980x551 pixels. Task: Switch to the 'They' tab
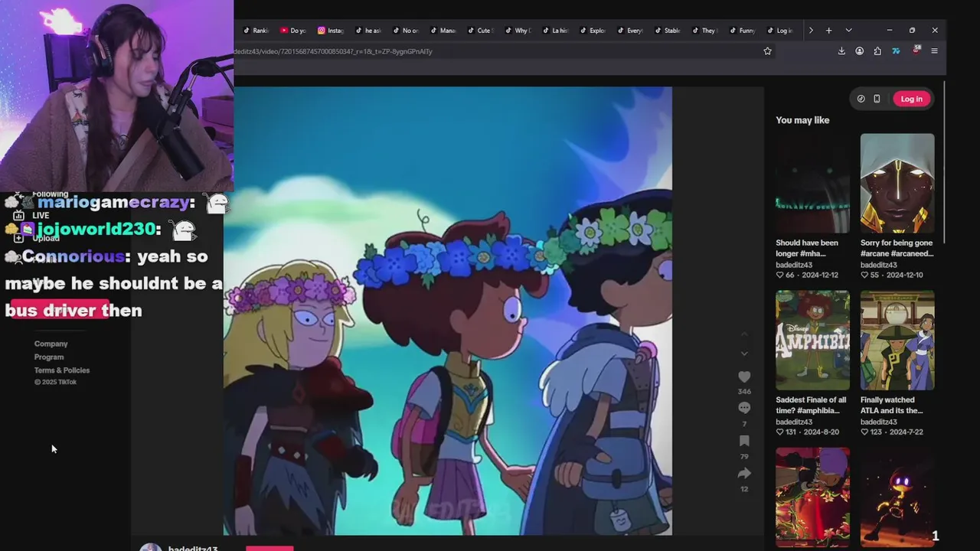pos(705,31)
